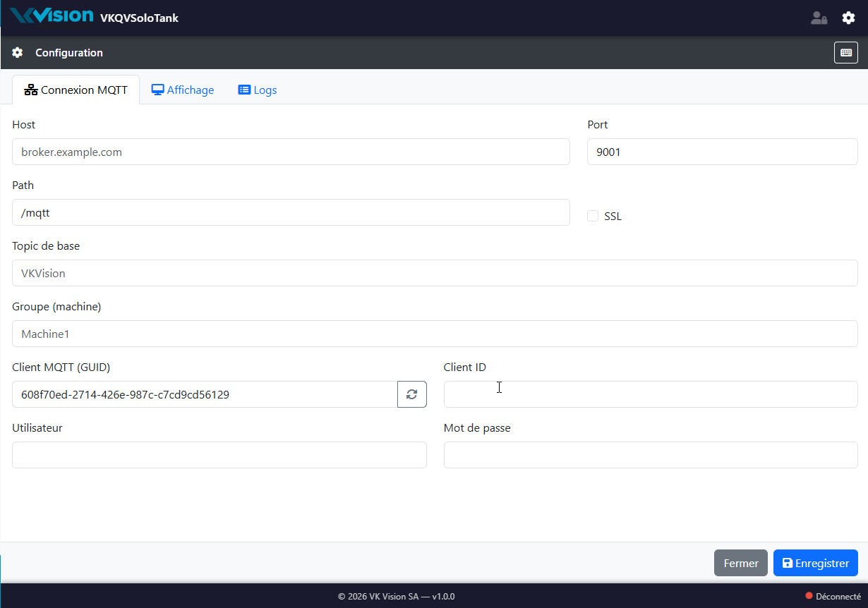The image size is (868, 608).
Task: Click the VKQVSoloTank title text
Action: (140, 18)
